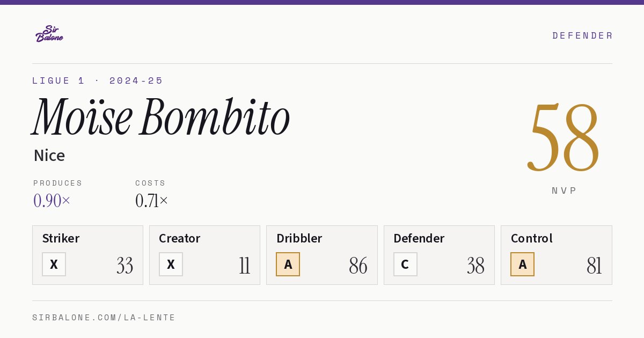
Task: Click the Sir Balone logo
Action: (x=49, y=34)
